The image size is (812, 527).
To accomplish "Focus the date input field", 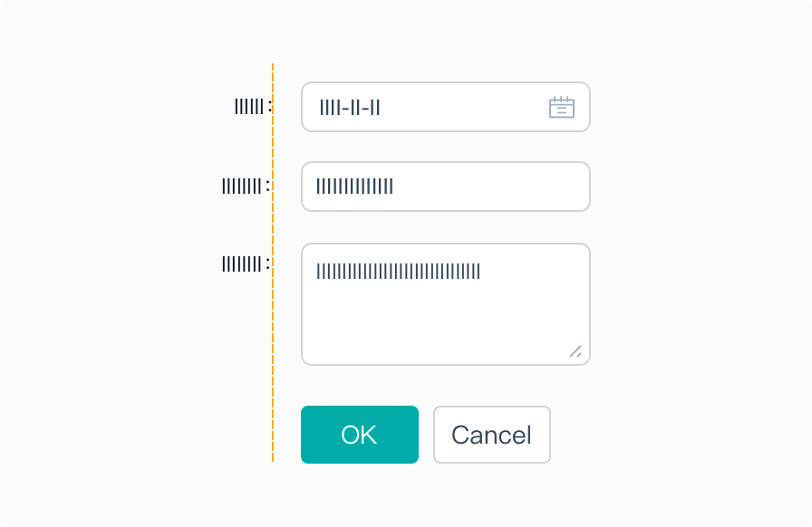I will pyautogui.click(x=445, y=107).
